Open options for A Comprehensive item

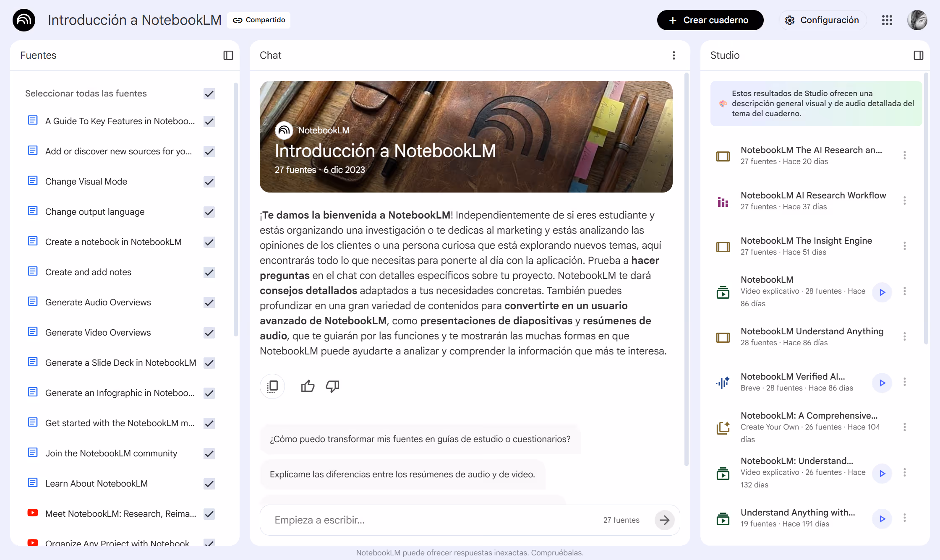(x=905, y=427)
